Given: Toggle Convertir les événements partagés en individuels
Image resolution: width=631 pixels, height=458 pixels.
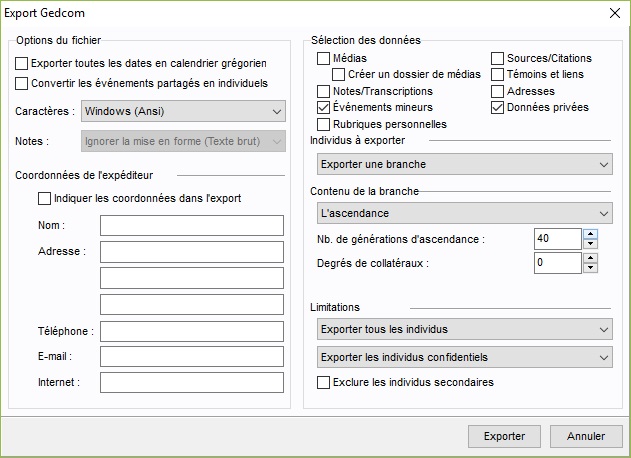Looking at the screenshot, I should click(x=21, y=83).
